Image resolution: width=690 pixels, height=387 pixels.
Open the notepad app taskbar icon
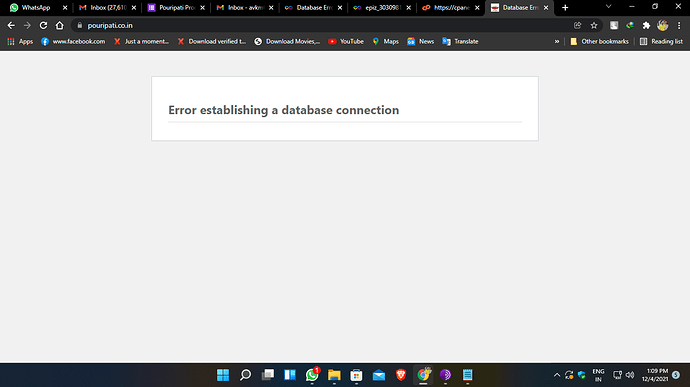tap(467, 375)
